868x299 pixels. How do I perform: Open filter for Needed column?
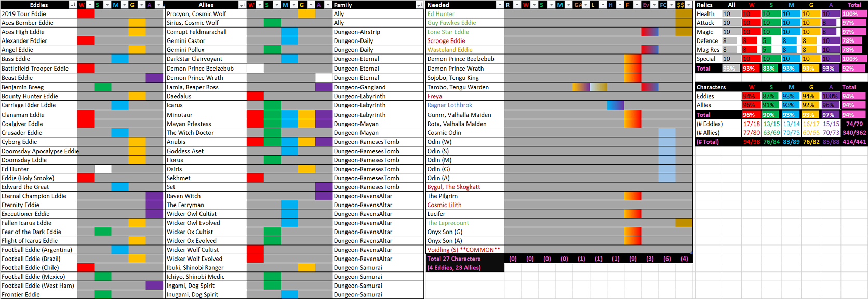pos(499,5)
